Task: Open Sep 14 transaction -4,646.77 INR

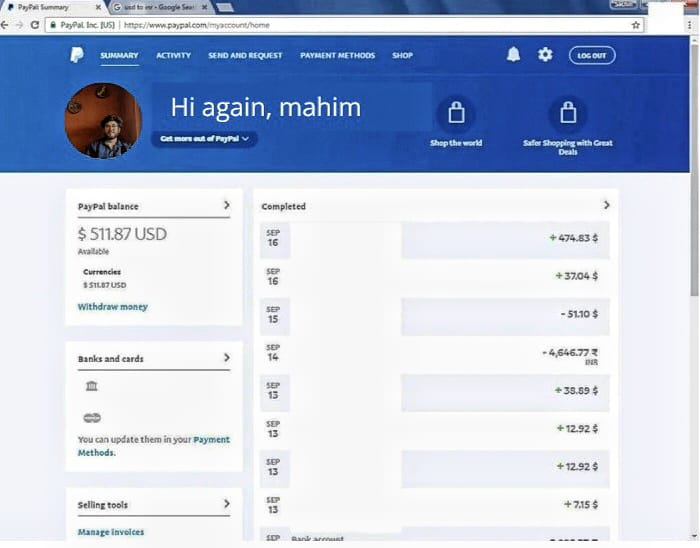Action: point(435,355)
